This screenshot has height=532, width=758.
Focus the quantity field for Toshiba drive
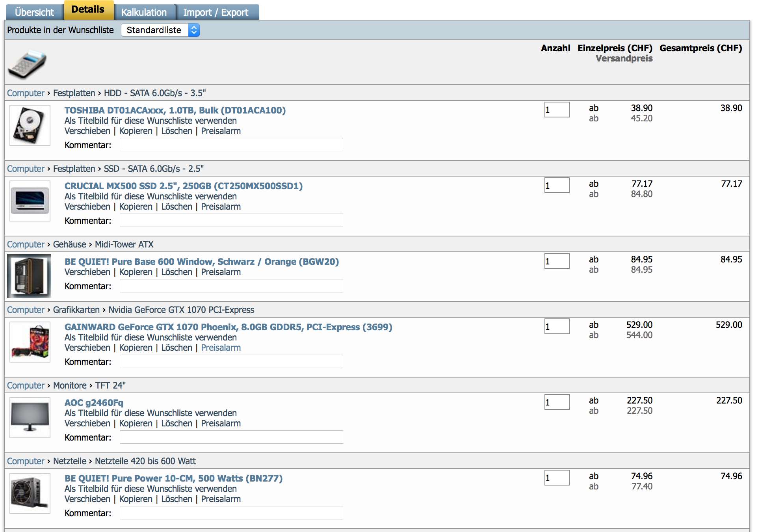click(x=556, y=110)
